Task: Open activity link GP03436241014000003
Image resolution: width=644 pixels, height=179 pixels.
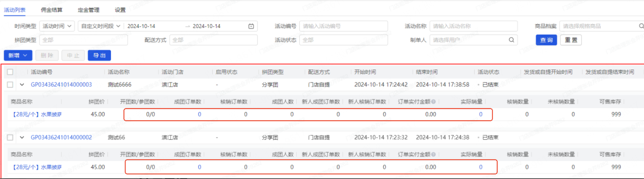Action: pos(61,85)
